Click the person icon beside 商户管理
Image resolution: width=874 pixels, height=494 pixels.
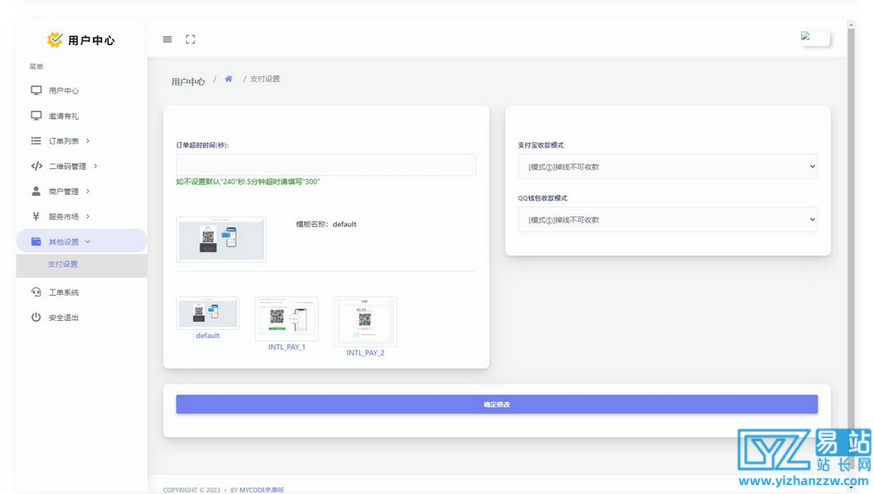(x=36, y=191)
